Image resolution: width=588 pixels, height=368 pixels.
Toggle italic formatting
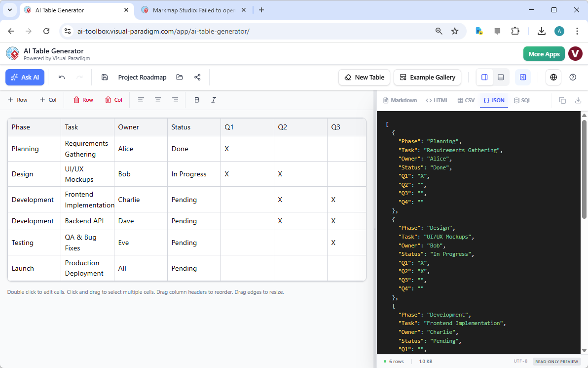point(213,100)
